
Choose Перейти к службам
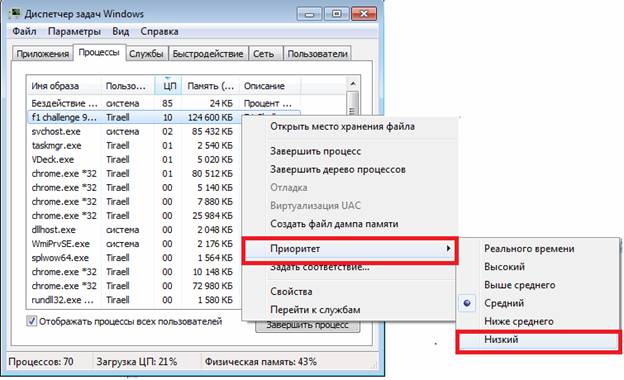pos(315,310)
